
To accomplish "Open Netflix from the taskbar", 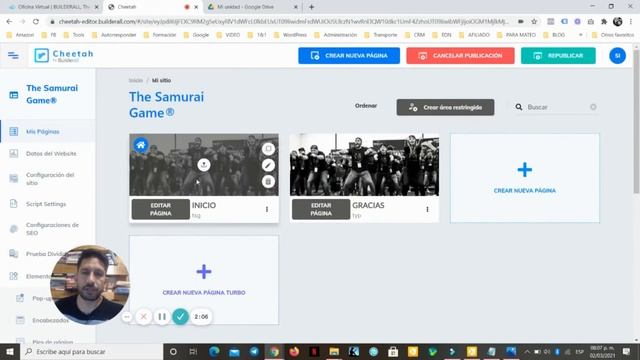I will click(314, 351).
